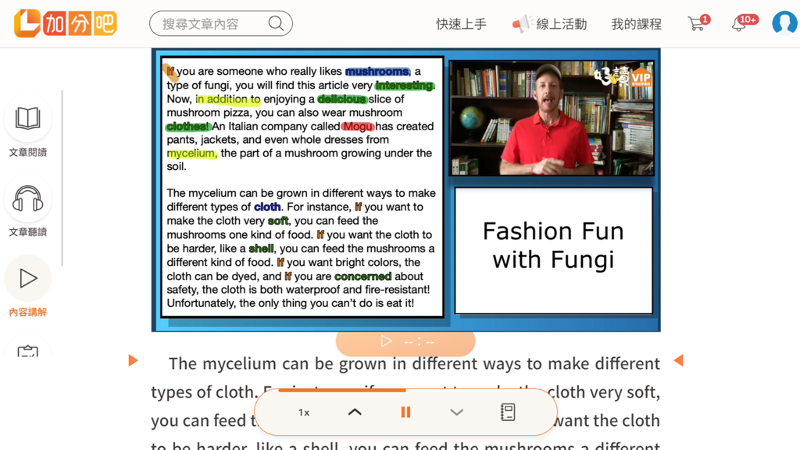The image size is (800, 450).
Task: Open the shopping cart
Action: [696, 24]
